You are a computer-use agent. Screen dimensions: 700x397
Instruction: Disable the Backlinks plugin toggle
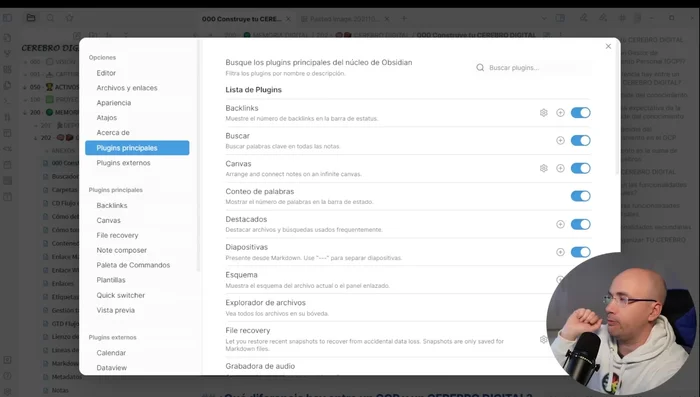click(580, 113)
